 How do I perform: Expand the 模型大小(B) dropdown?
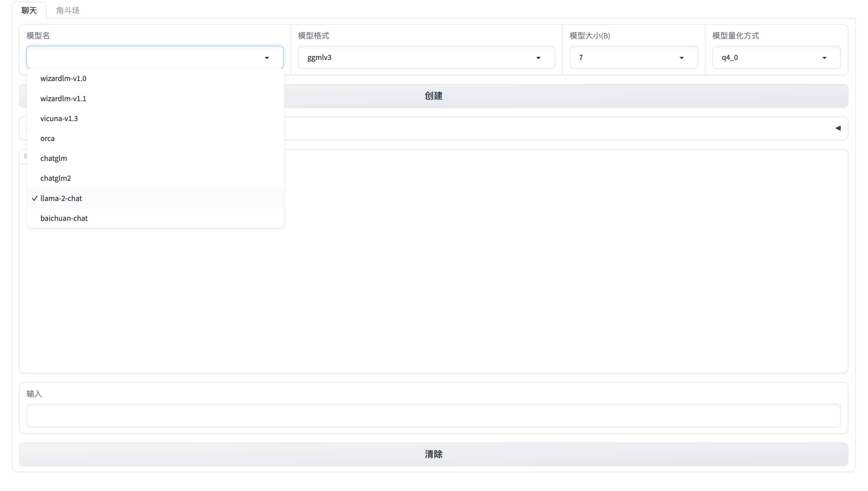(x=633, y=58)
